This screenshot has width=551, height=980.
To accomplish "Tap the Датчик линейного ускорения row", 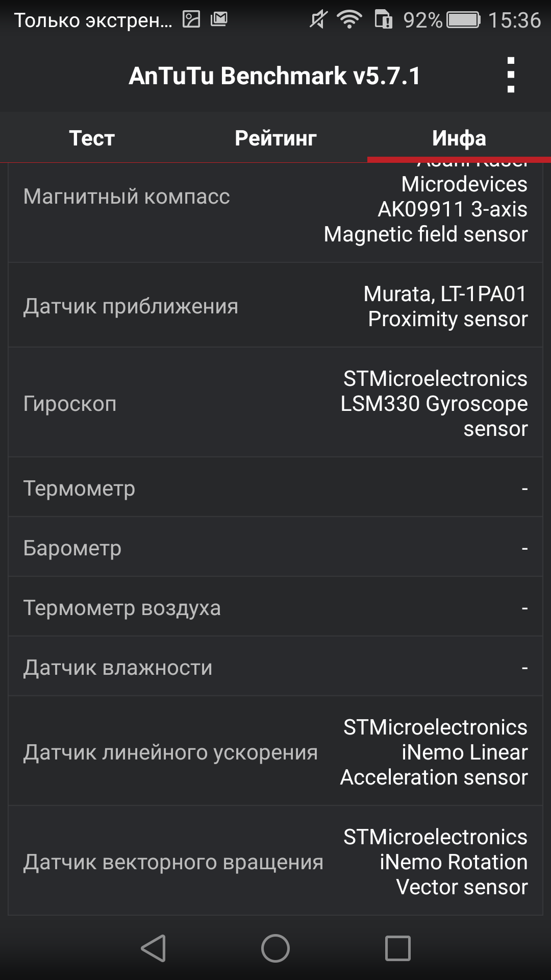I will (275, 751).
